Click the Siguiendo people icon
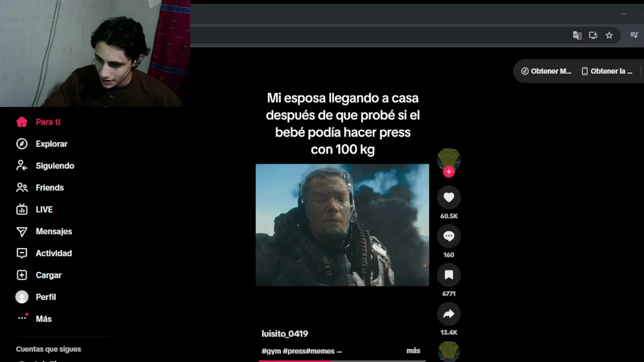 22,165
